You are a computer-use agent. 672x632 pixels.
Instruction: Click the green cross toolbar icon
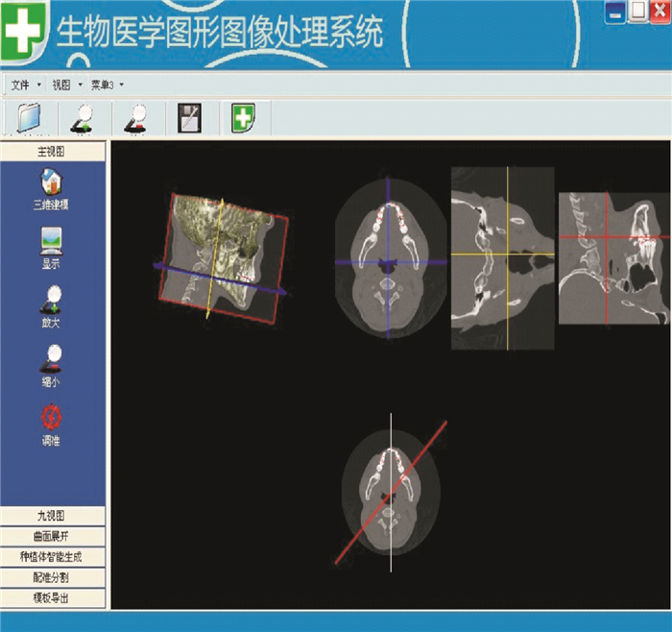[243, 118]
